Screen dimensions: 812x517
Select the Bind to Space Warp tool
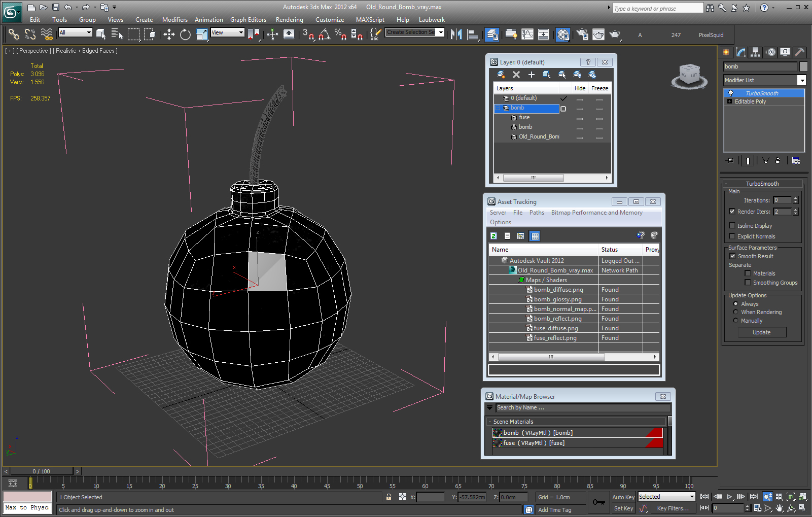46,35
